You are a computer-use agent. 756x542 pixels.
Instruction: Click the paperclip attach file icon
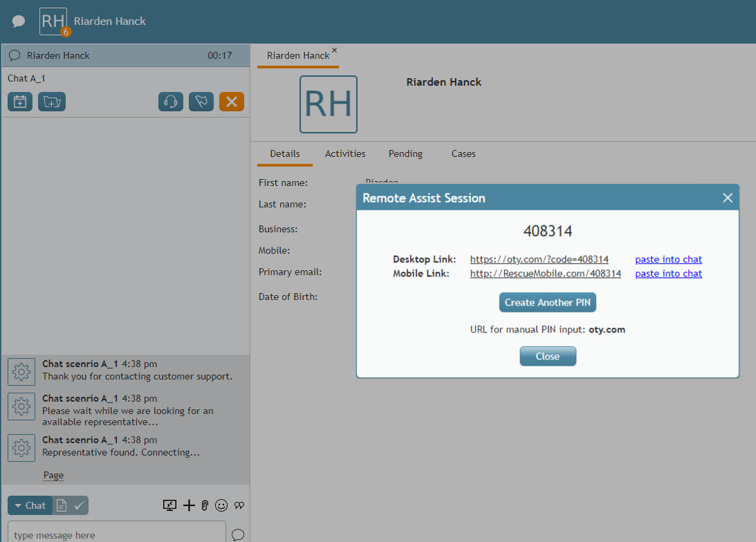click(x=205, y=505)
